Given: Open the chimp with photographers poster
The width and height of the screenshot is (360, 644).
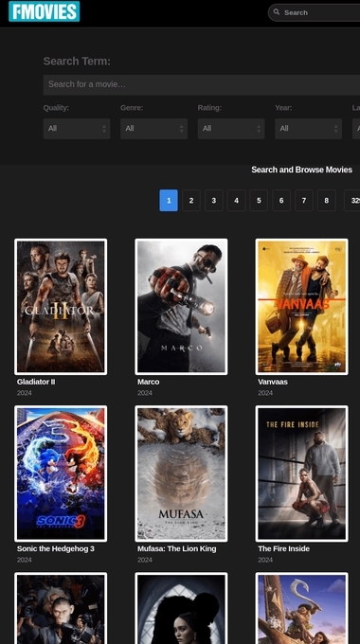Looking at the screenshot, I should click(x=61, y=608).
